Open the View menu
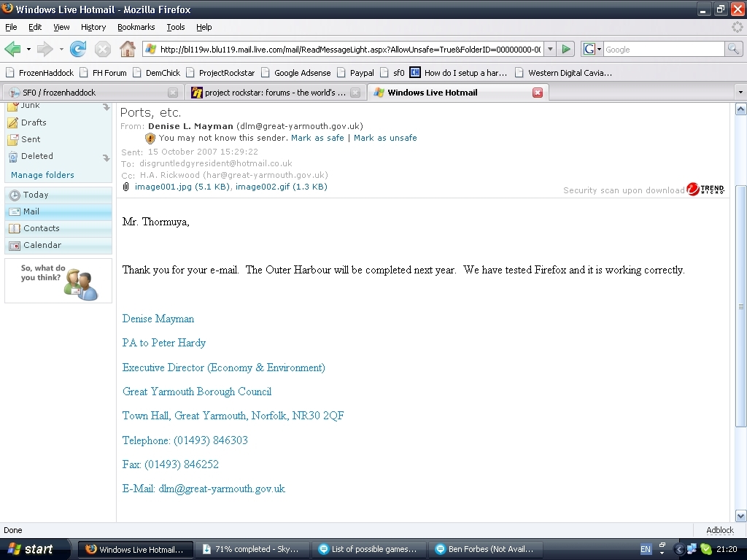The image size is (747, 560). click(61, 27)
